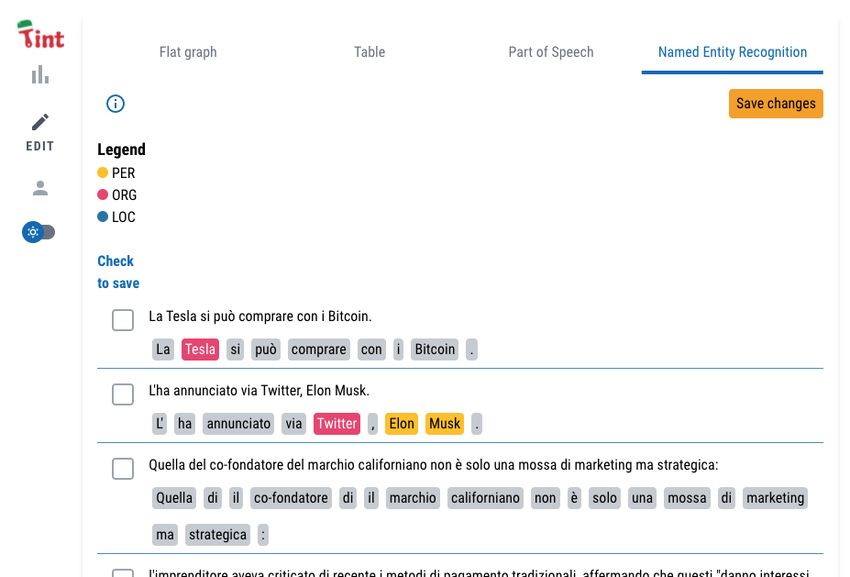
Task: Click the info circle icon
Action: [115, 104]
